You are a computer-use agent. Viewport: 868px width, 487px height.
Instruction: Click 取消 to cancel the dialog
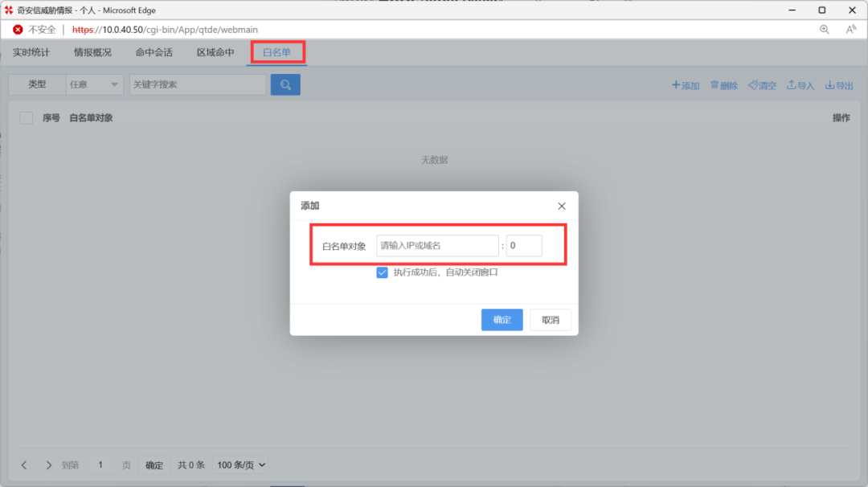pyautogui.click(x=551, y=320)
